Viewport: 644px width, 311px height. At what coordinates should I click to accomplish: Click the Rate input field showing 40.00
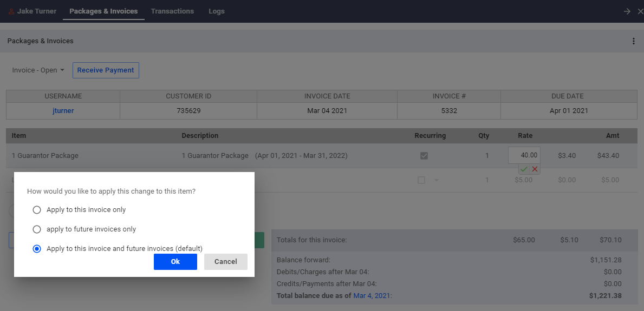524,156
